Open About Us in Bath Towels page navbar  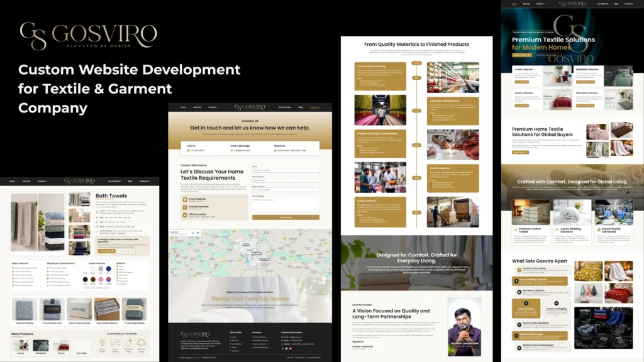point(26,181)
